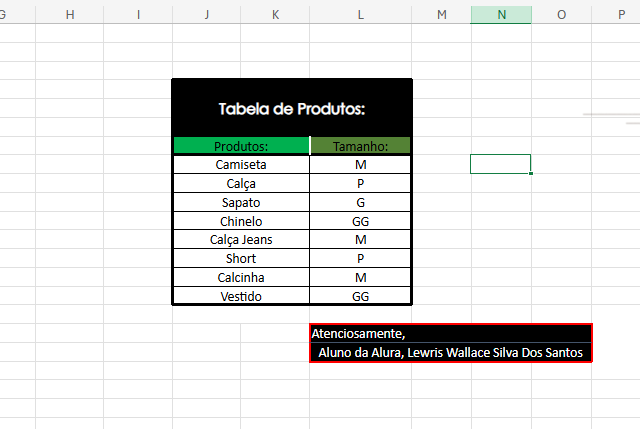
Task: Click column H header
Action: click(x=69, y=14)
